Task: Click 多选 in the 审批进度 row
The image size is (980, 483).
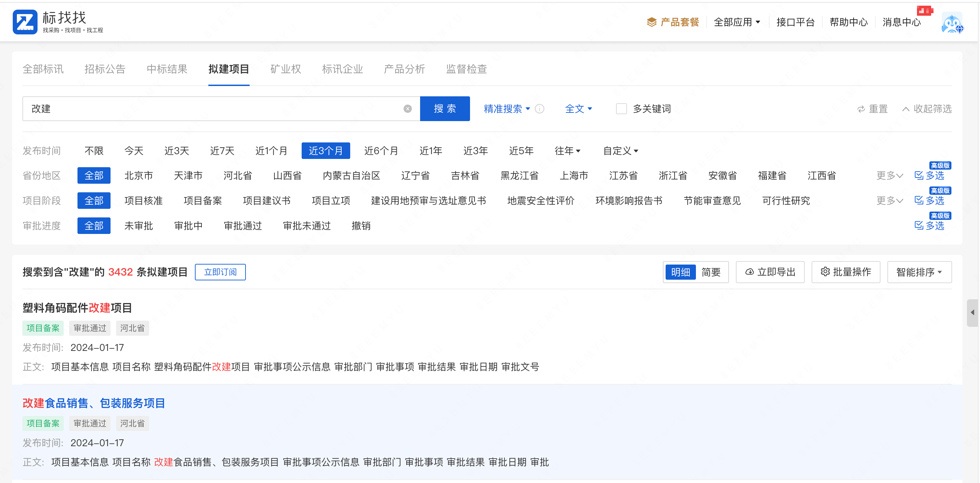Action: pos(929,225)
